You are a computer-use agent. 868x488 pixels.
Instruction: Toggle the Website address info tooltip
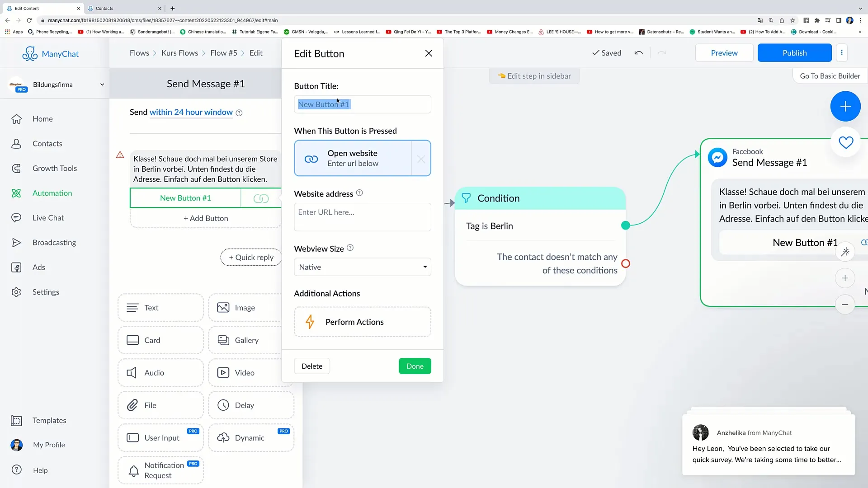pyautogui.click(x=359, y=192)
